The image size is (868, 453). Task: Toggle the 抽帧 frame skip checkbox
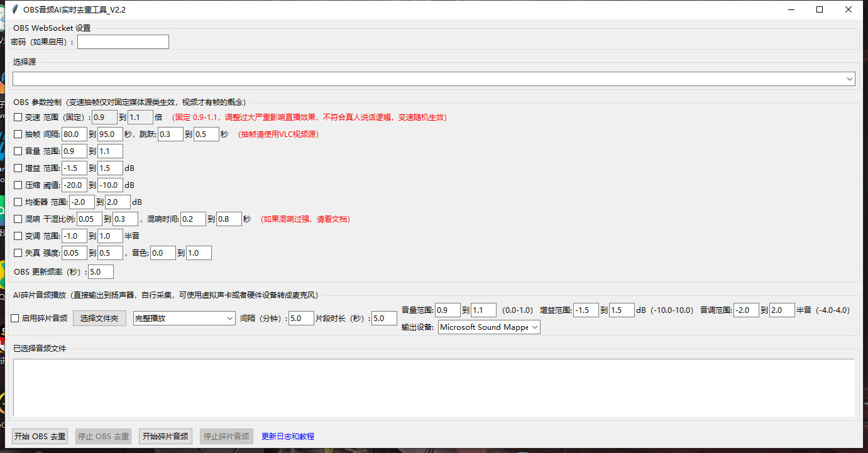pos(18,134)
